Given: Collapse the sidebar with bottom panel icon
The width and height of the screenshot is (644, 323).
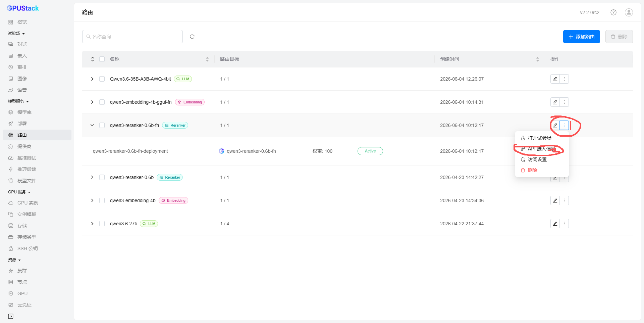Looking at the screenshot, I should [x=11, y=316].
